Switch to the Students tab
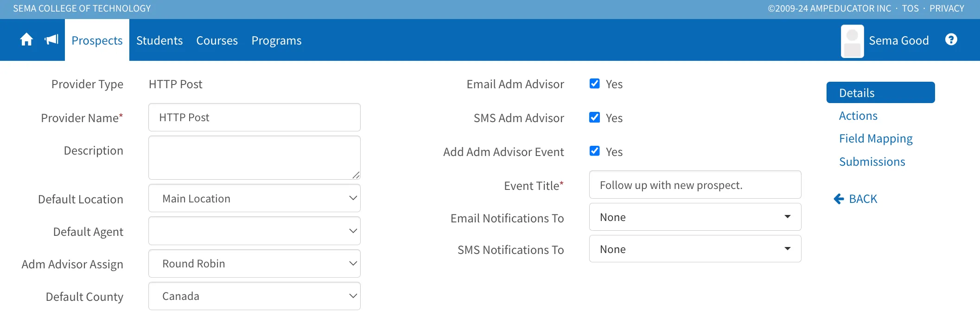 coord(159,40)
